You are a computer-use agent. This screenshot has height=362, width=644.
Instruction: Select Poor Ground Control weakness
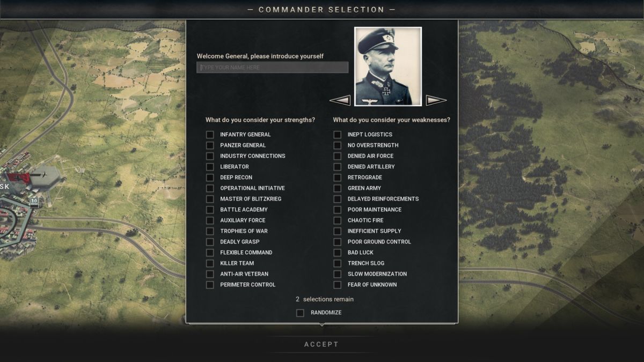pyautogui.click(x=338, y=242)
